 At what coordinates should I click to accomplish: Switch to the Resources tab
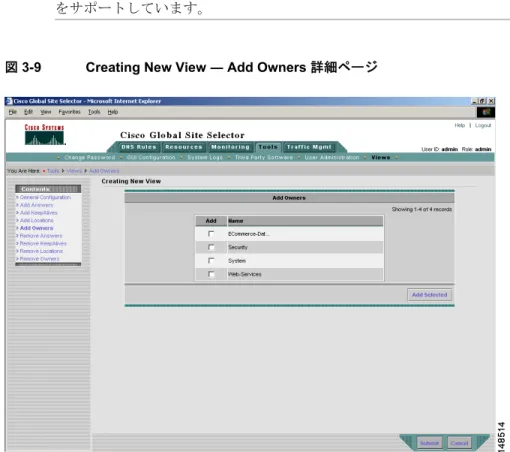[184, 147]
